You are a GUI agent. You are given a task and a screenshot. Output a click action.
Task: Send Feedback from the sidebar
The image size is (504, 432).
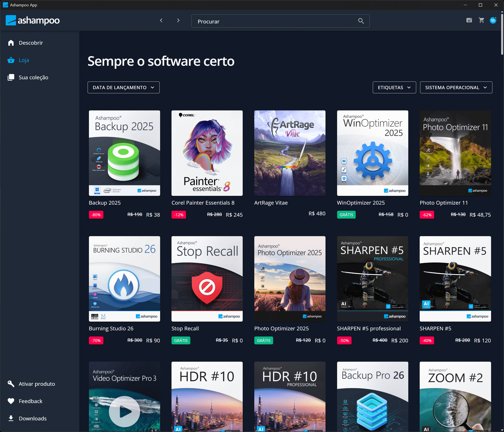coord(30,401)
